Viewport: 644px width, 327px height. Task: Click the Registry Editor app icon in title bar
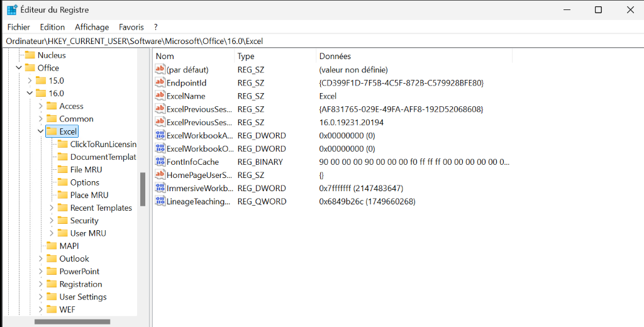coord(12,9)
